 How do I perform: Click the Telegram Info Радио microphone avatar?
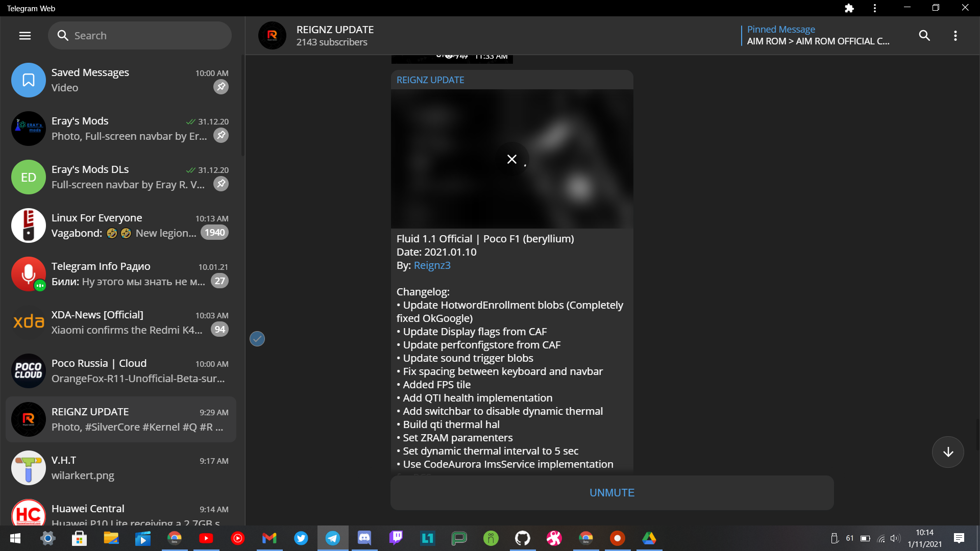tap(28, 274)
